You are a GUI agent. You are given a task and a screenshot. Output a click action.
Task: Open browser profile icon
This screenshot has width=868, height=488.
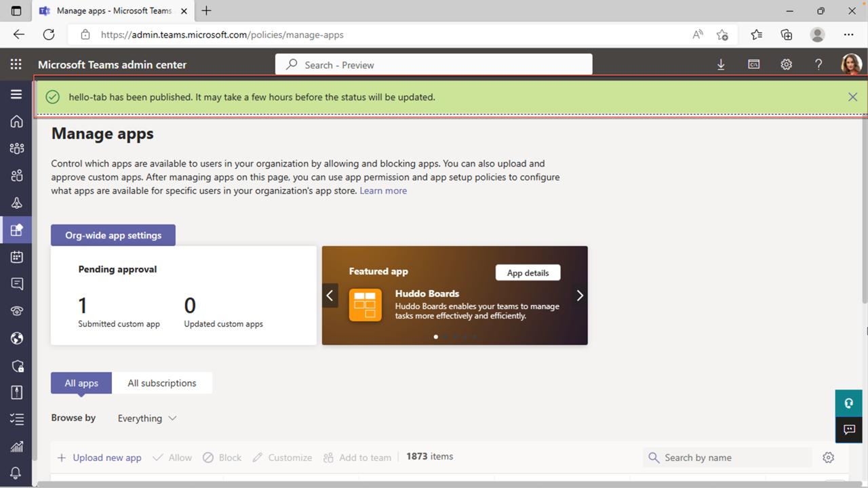(818, 35)
